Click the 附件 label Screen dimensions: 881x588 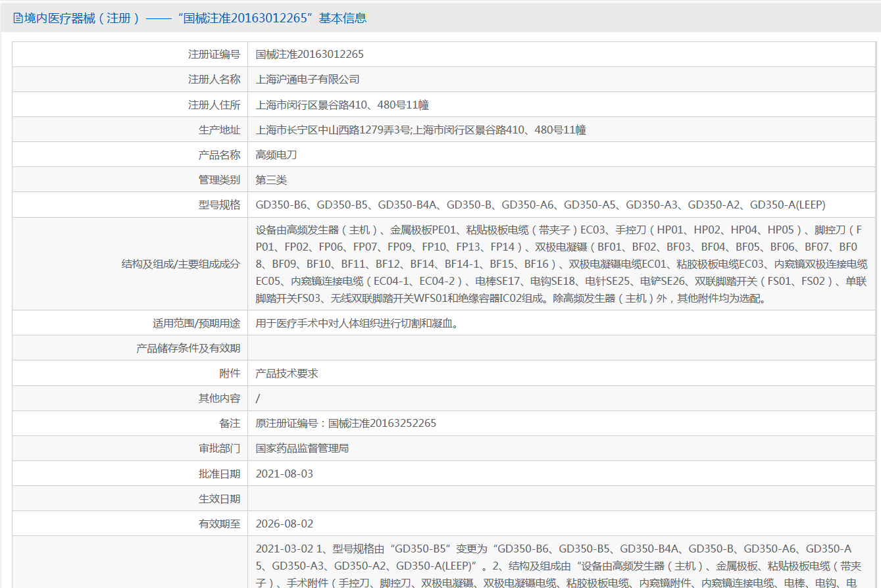[x=230, y=373]
